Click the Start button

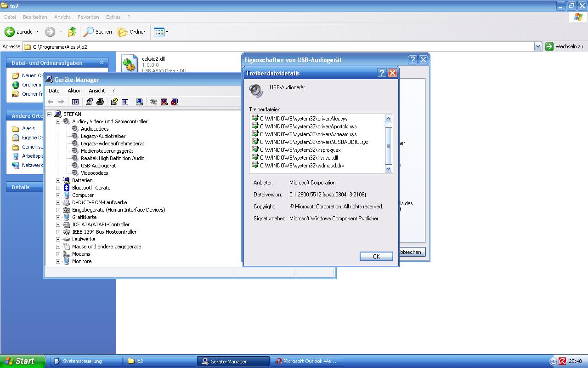23,361
